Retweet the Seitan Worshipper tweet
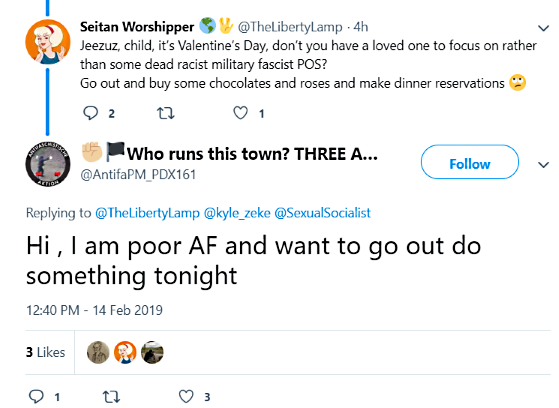559x408 pixels. point(166,113)
